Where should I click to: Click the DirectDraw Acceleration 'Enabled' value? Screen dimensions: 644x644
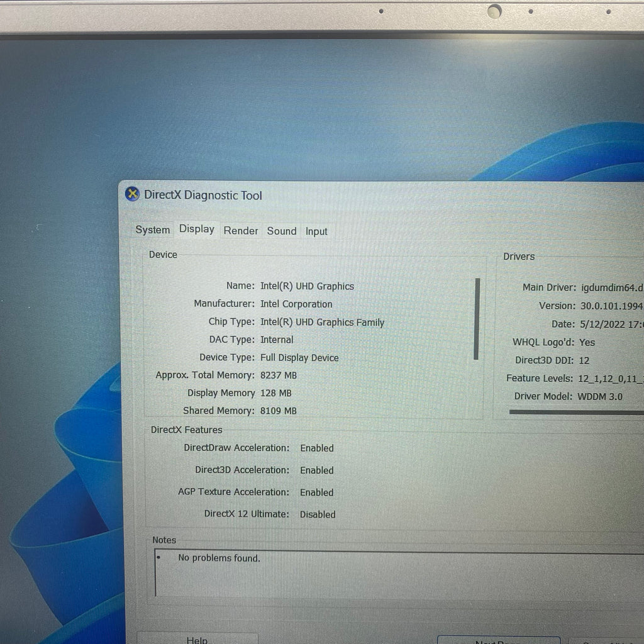pyautogui.click(x=317, y=448)
